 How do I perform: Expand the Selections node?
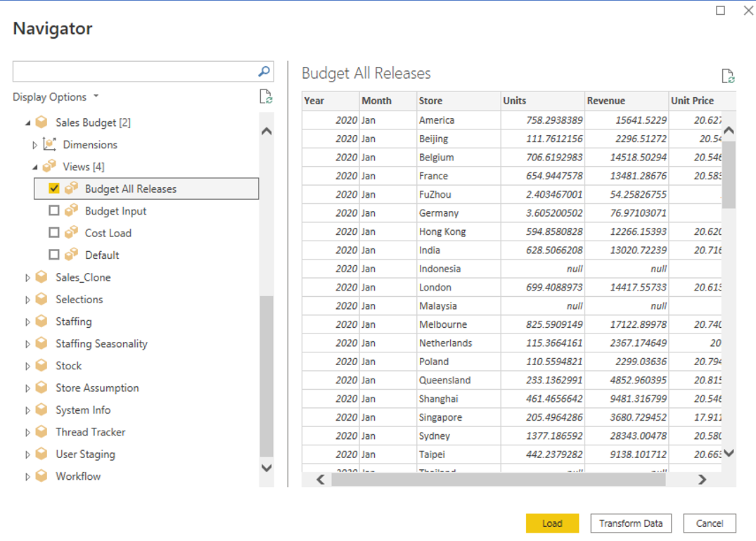[27, 300]
